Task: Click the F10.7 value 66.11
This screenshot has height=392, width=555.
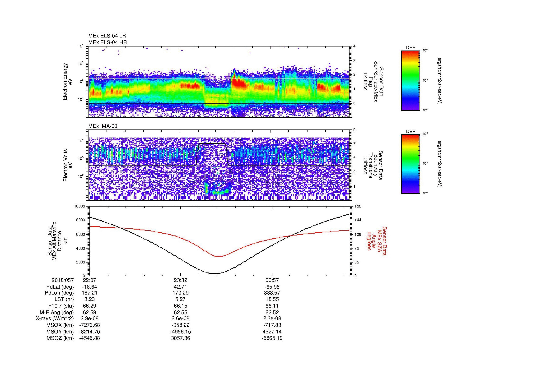Action: point(272,306)
